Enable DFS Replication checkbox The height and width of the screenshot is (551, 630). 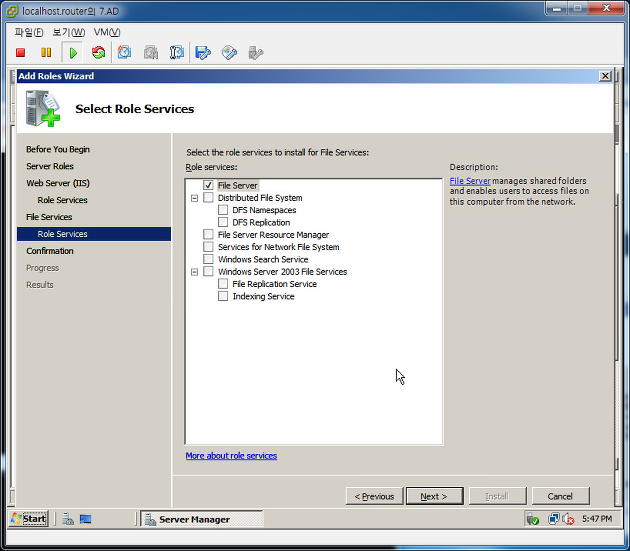coord(223,222)
